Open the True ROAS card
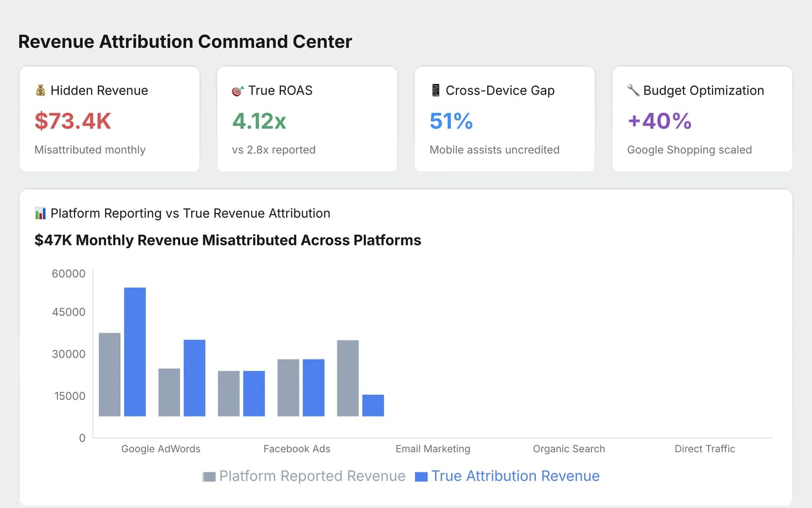This screenshot has width=812, height=508. pos(307,119)
